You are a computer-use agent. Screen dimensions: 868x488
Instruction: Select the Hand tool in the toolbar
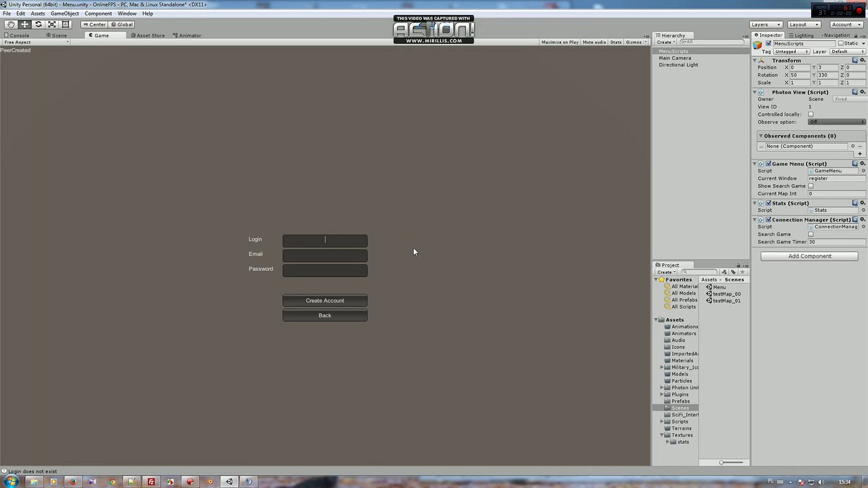click(11, 24)
